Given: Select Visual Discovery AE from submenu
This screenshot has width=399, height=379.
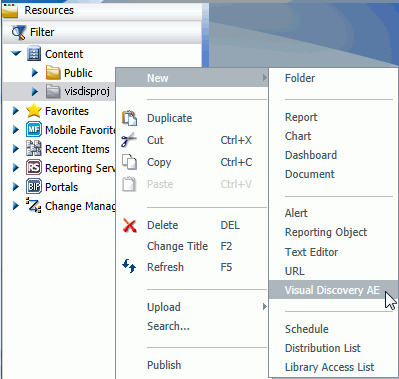Looking at the screenshot, I should 333,290.
